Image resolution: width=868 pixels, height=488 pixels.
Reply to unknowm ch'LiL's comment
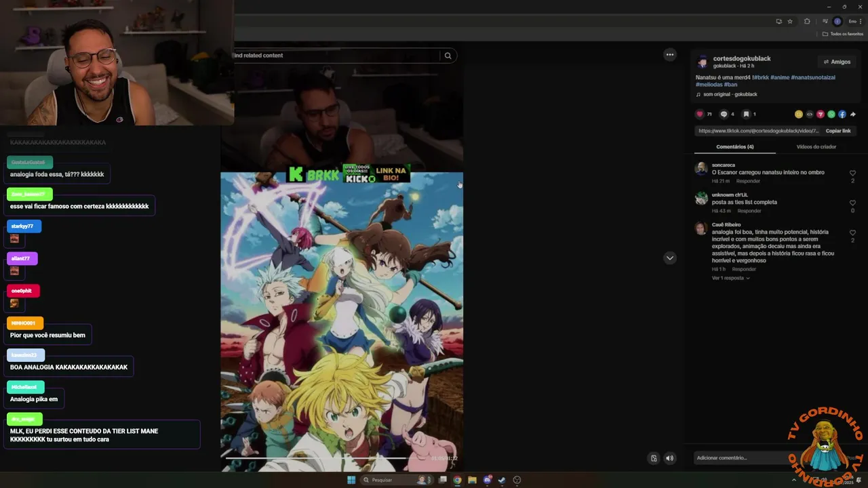click(x=749, y=211)
